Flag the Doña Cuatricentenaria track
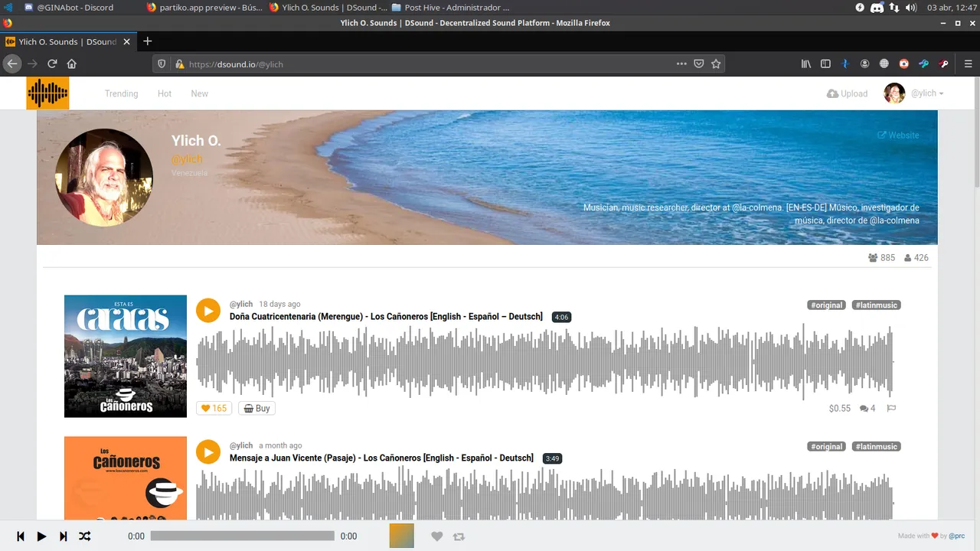Image resolution: width=980 pixels, height=551 pixels. 891,408
